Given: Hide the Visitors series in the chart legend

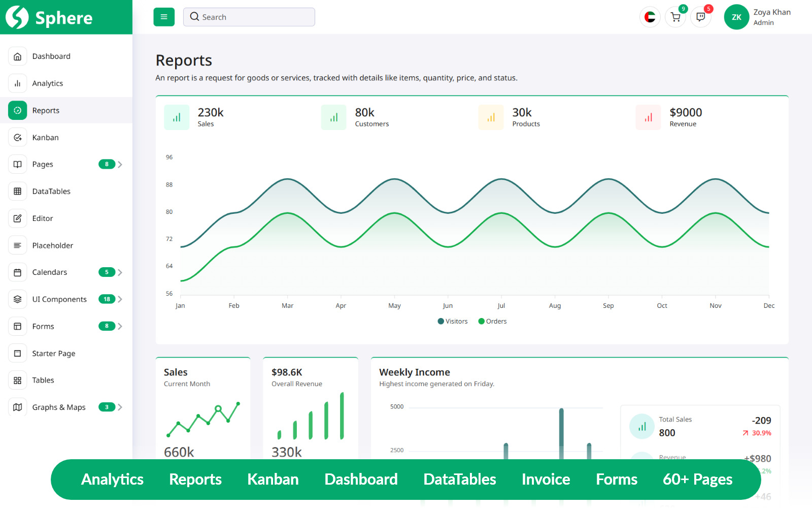Looking at the screenshot, I should 452,321.
